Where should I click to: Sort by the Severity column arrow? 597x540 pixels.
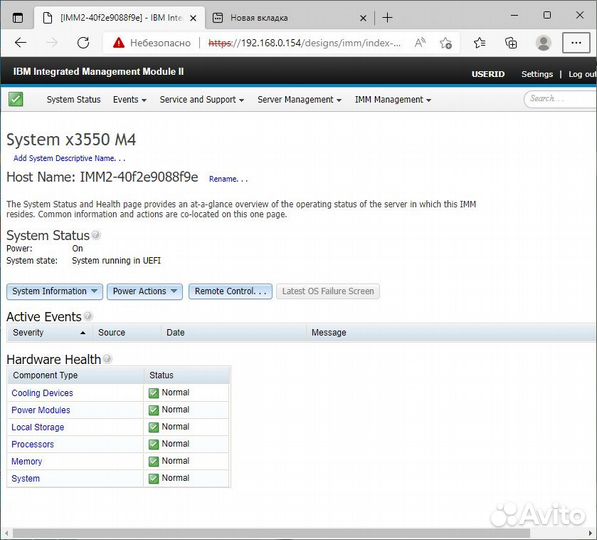click(x=83, y=333)
